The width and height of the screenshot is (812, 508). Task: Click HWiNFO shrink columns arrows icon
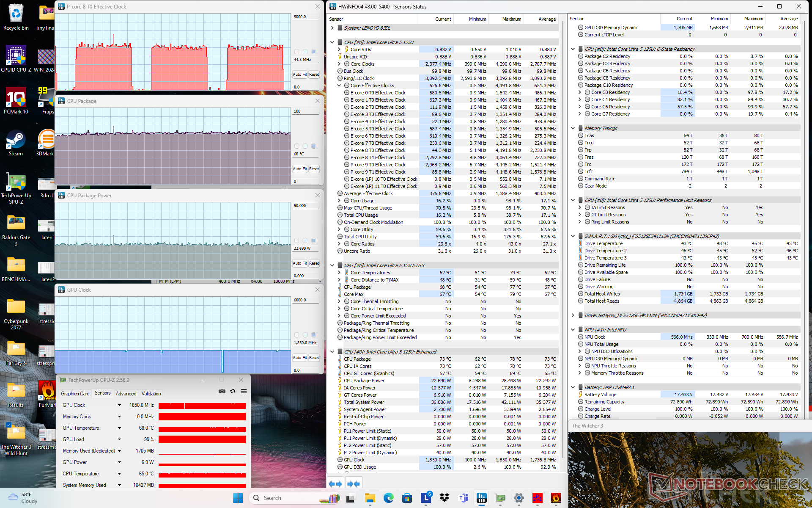(353, 483)
